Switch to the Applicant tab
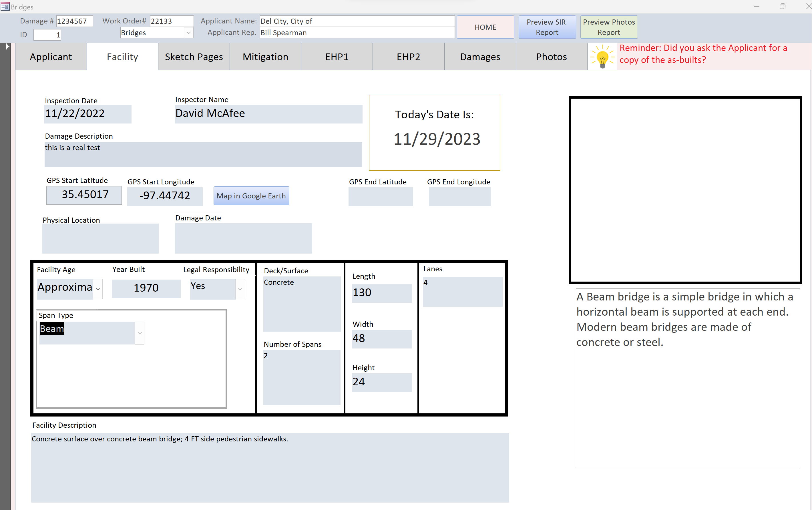This screenshot has width=812, height=510. (51, 57)
